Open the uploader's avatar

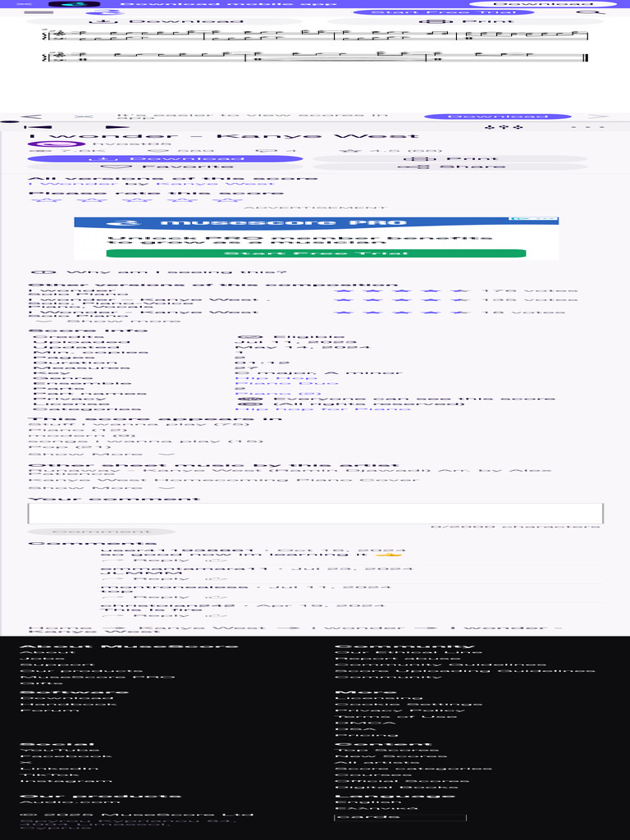click(57, 144)
